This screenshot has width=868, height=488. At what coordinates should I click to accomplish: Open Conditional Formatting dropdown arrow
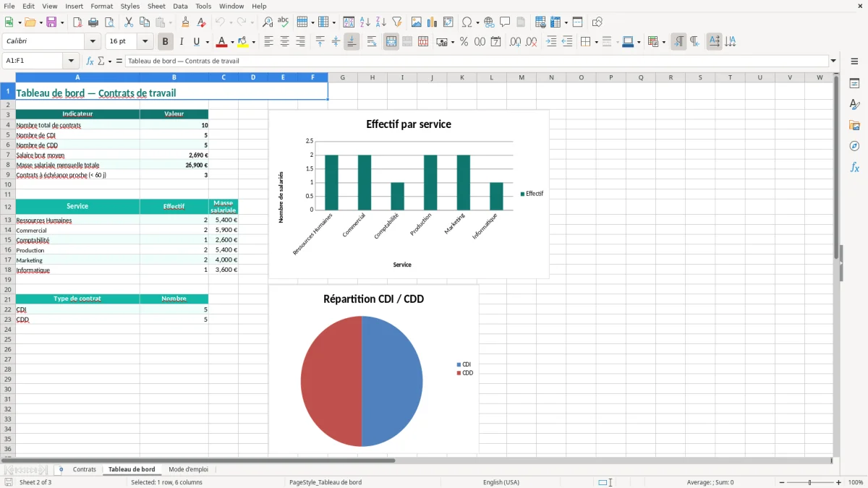[663, 42]
